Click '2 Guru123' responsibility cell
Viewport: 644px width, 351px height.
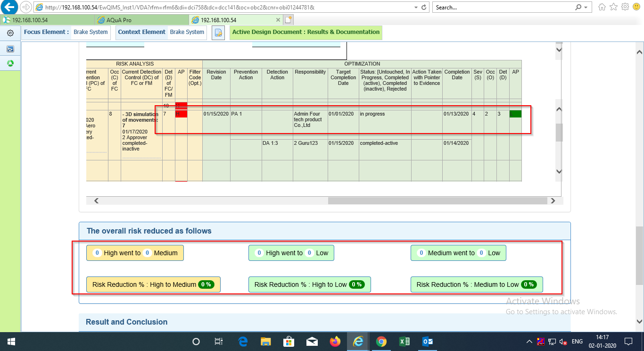pyautogui.click(x=310, y=149)
